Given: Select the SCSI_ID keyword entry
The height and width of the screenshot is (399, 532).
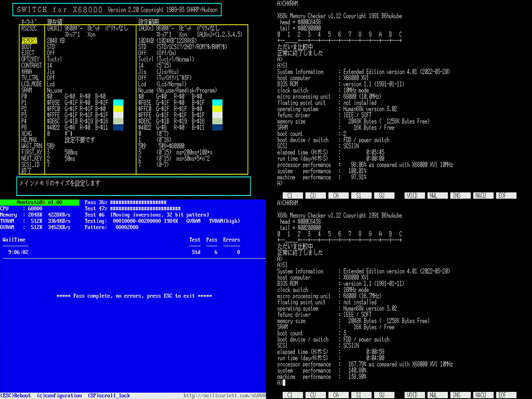Looking at the screenshot, I should [30, 164].
